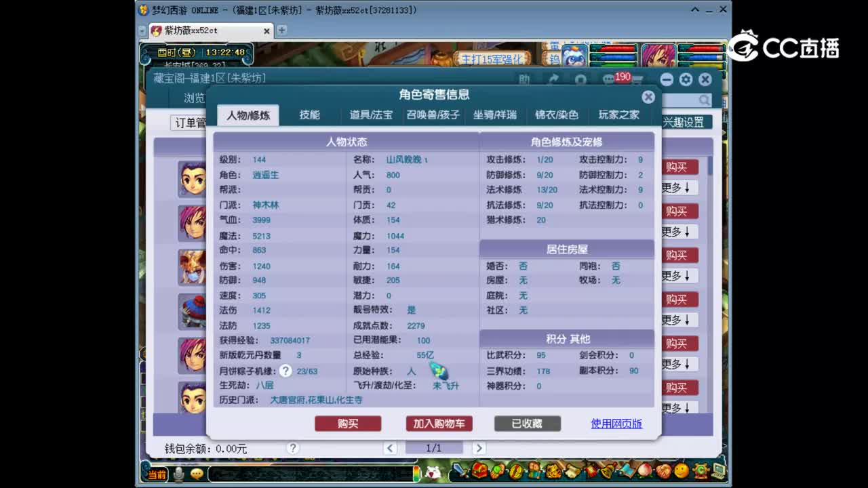The image size is (868, 488).
Task: Click the 主打15车强化 shortcut button
Action: [492, 59]
